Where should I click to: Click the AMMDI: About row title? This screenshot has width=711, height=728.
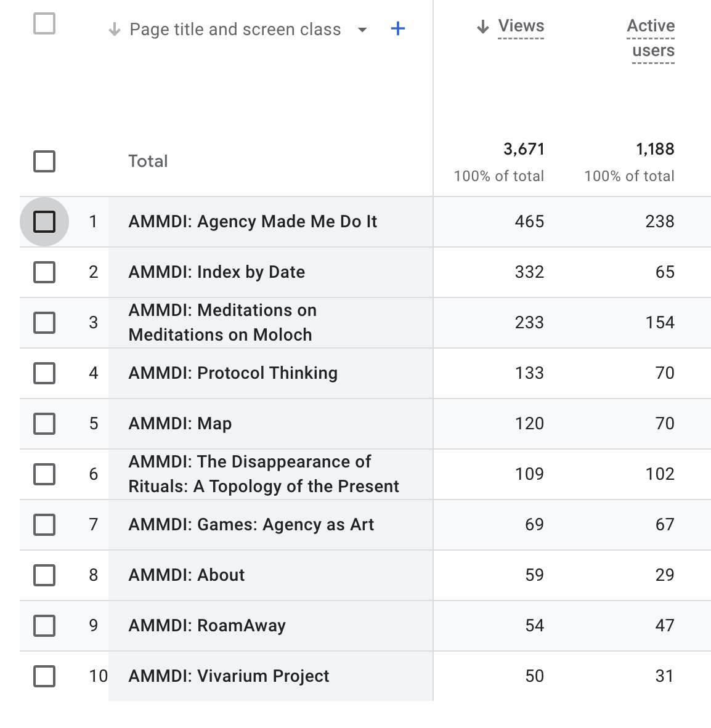[186, 575]
